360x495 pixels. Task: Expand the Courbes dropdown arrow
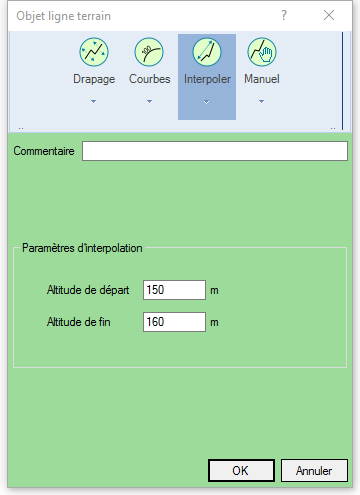tap(149, 101)
